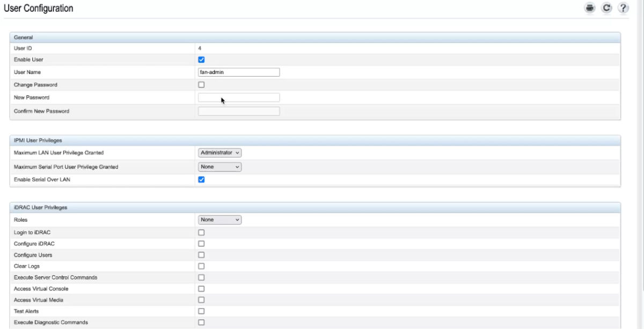644x329 pixels.
Task: Click the New Password input field
Action: click(239, 98)
